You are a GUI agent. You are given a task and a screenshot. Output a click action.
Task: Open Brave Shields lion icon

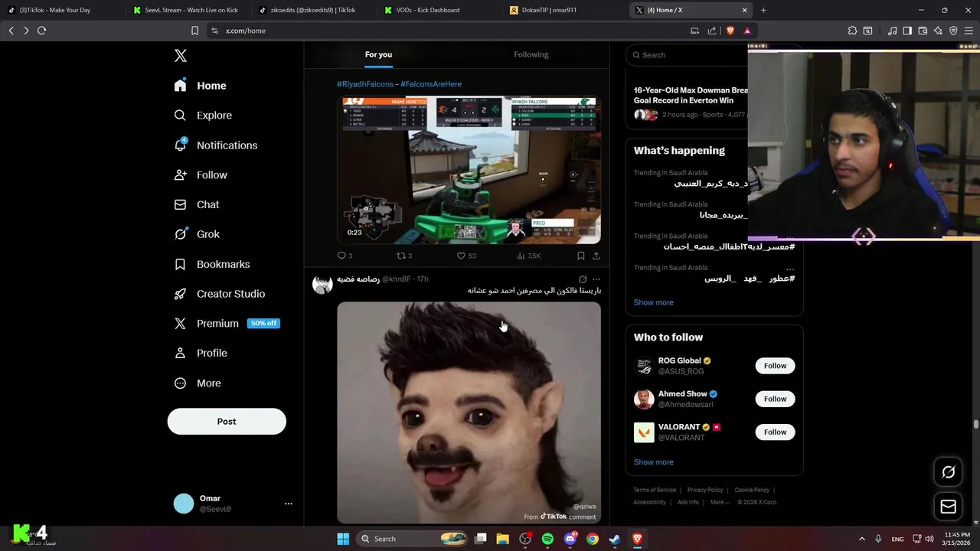pos(730,31)
